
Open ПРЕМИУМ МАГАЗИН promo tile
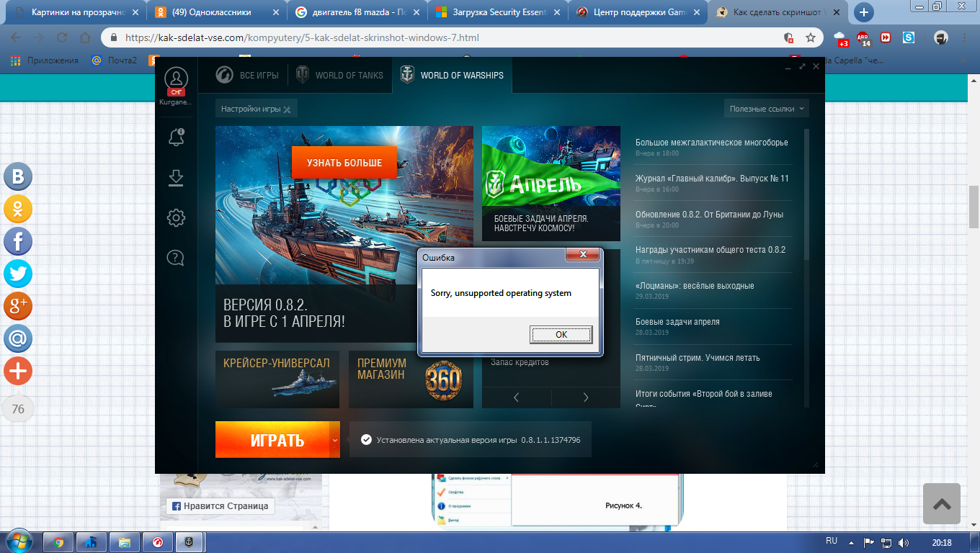click(411, 379)
